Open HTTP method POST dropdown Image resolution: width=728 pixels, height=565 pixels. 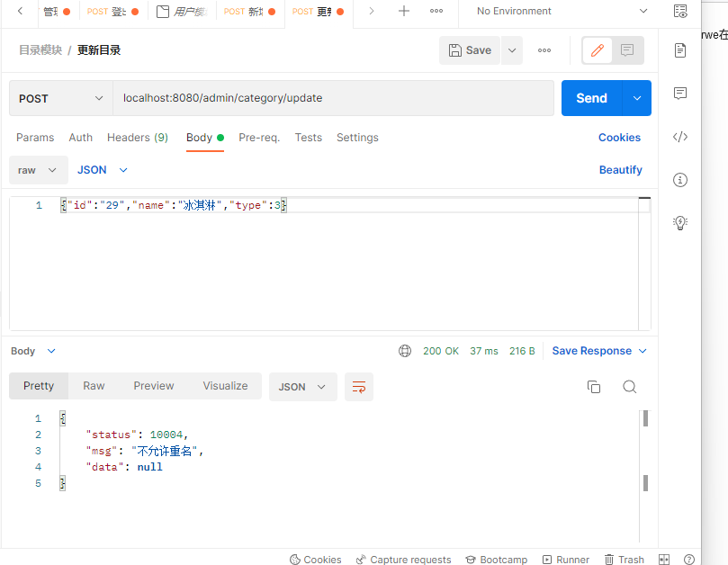point(61,98)
